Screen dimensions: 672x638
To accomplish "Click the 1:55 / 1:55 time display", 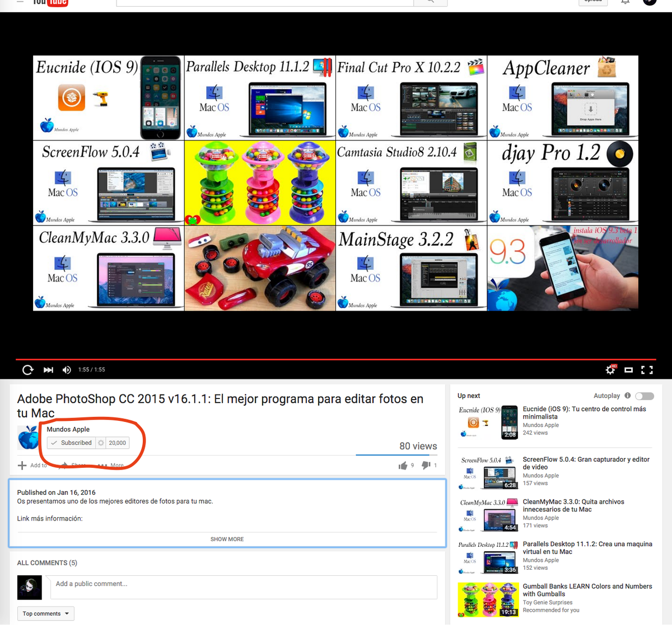I will coord(92,370).
